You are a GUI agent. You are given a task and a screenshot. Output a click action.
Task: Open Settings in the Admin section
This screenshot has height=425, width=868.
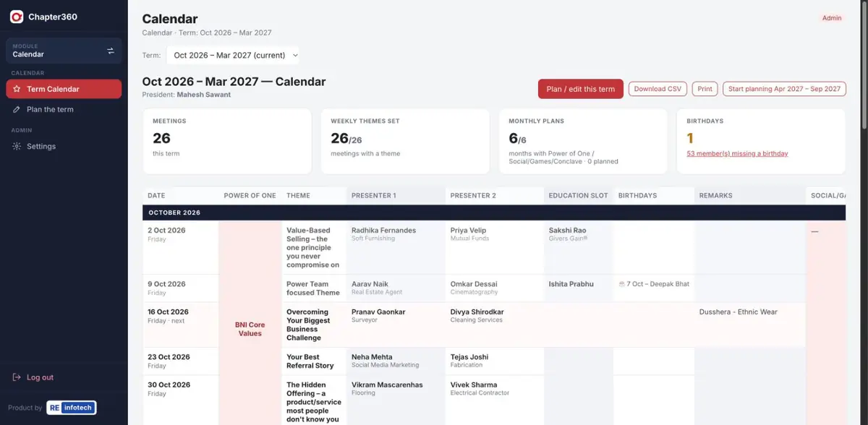click(64, 146)
